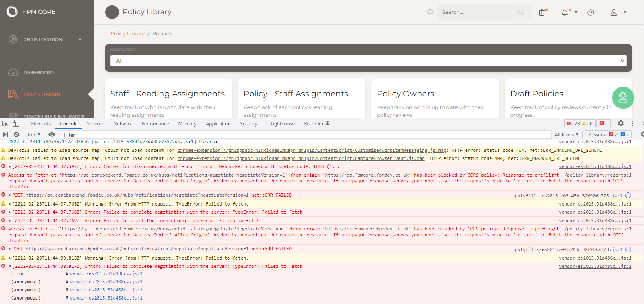This screenshot has height=304, width=644.
Task: Open Dashboard in the sidebar
Action: point(39,72)
